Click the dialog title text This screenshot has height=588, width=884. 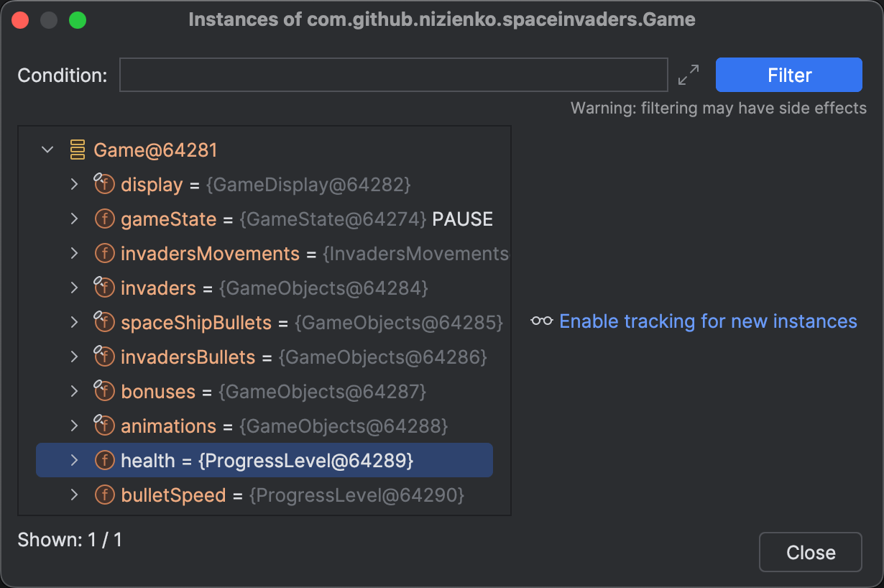[442, 19]
